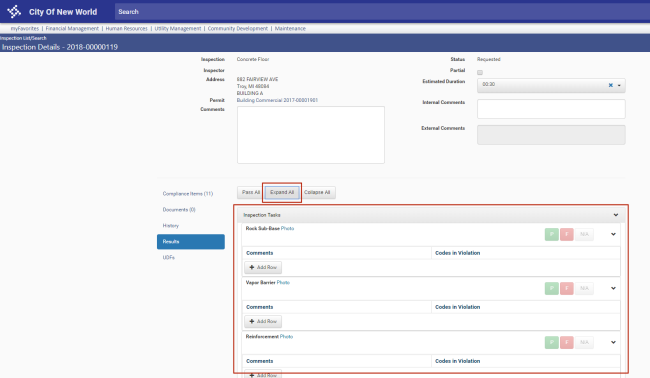Add Row under Vapor Barrier comments
Viewport: 650px width, 378px height.
click(263, 321)
